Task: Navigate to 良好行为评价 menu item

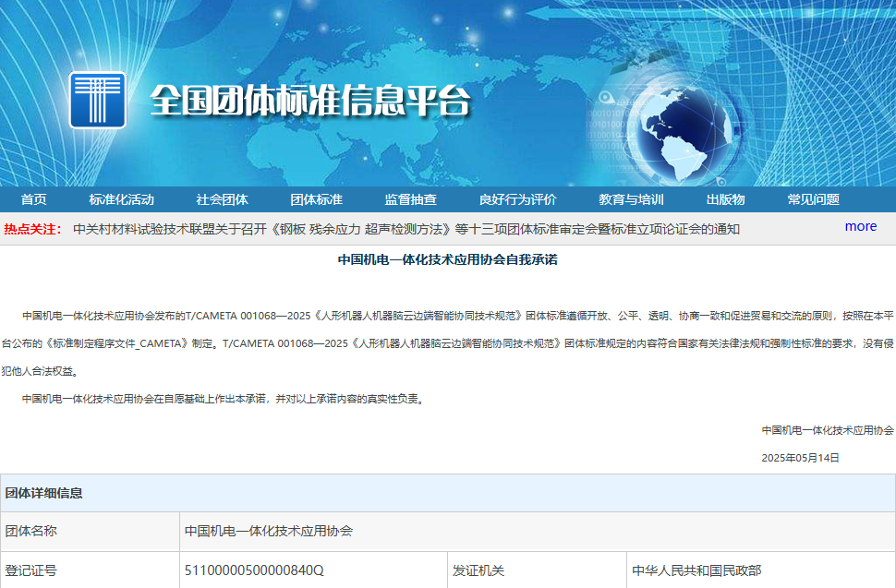Action: (x=517, y=199)
